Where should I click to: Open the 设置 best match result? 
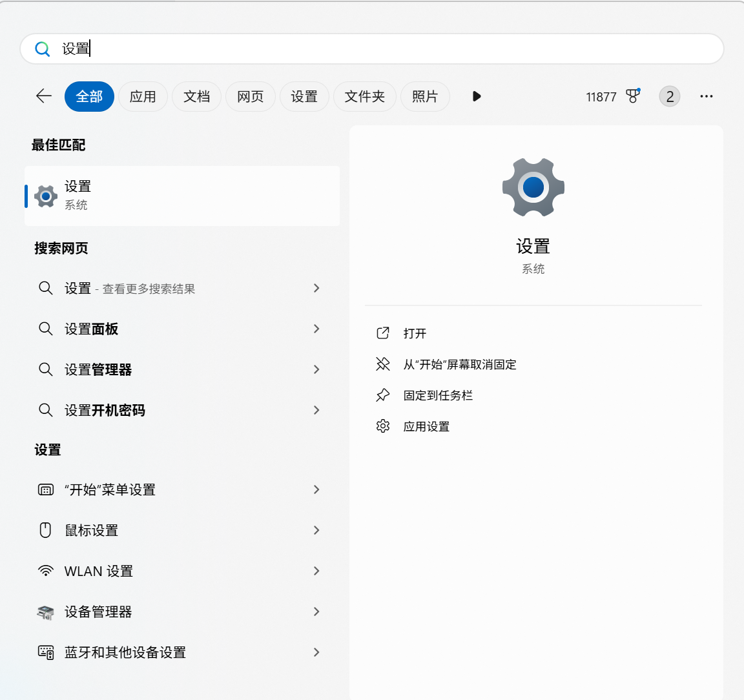[x=182, y=196]
